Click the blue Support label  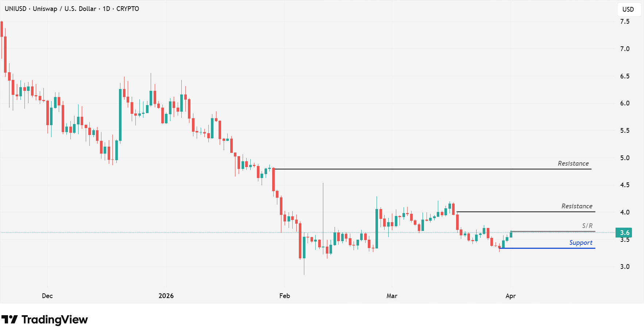tap(581, 243)
